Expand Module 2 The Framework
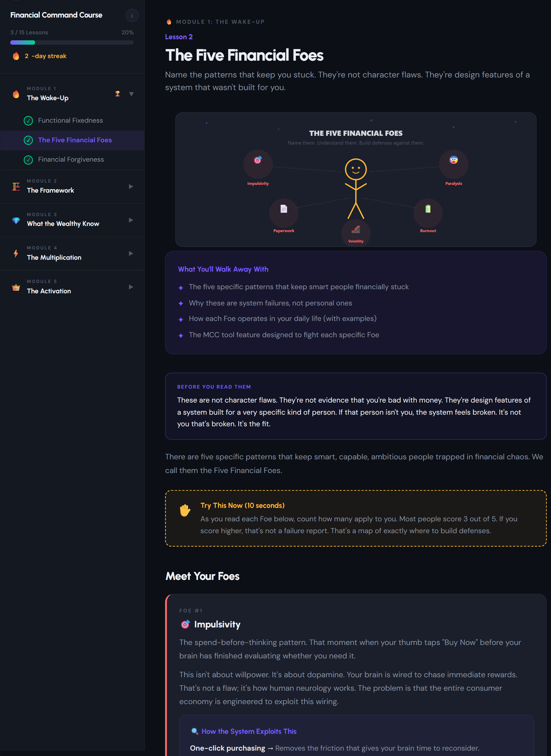Viewport: 551px width, 756px height. [x=131, y=187]
